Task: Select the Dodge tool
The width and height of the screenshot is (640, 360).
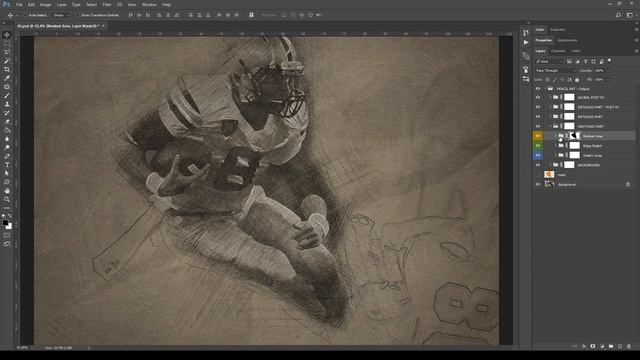Action: (x=7, y=148)
